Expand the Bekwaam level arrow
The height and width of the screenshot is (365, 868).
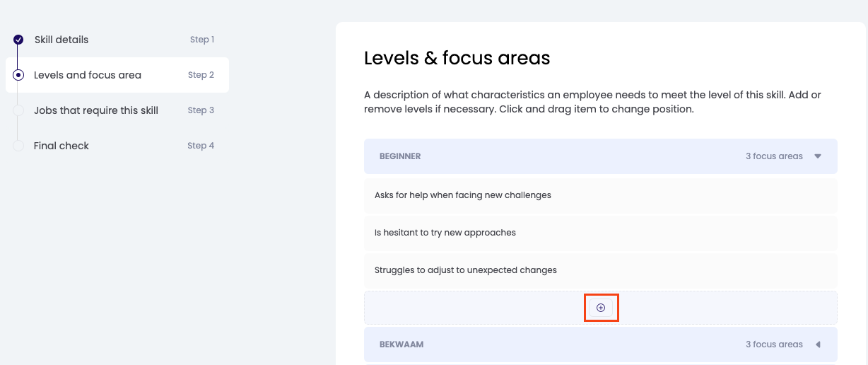coord(818,344)
